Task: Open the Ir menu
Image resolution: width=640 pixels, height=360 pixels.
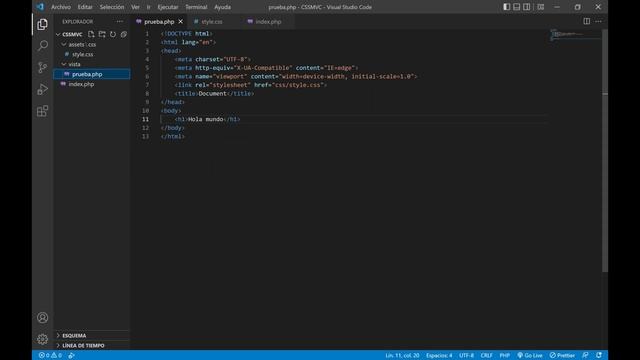Action: 149,7
